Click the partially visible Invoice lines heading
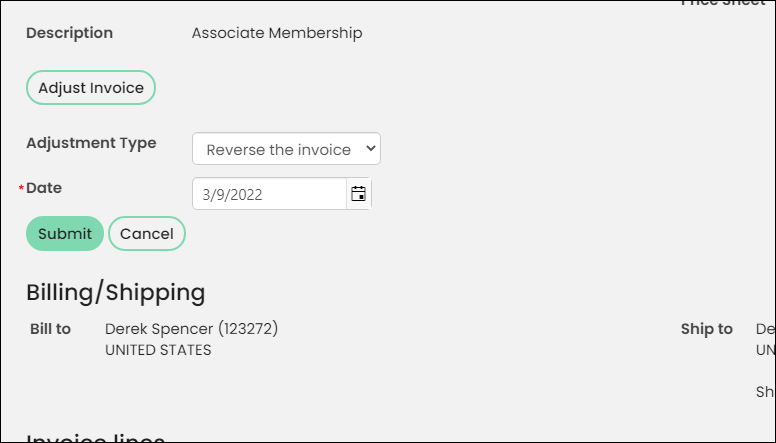The height and width of the screenshot is (443, 776). tap(96, 438)
